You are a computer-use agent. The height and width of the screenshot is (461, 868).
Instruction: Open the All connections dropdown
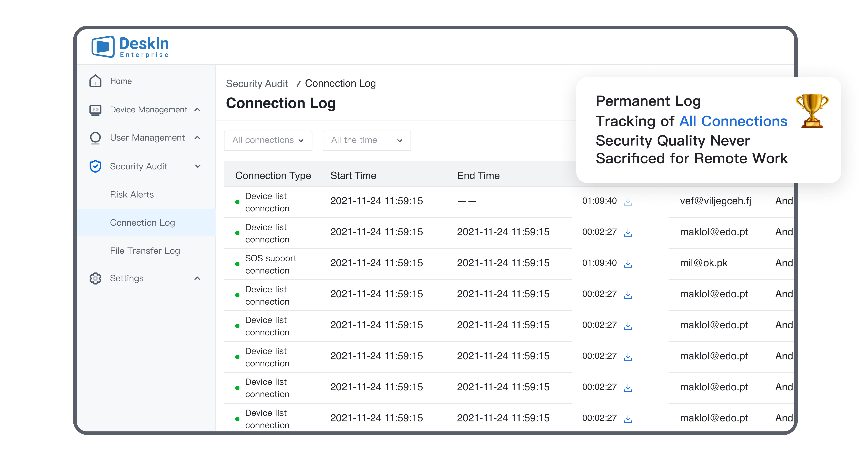tap(268, 140)
